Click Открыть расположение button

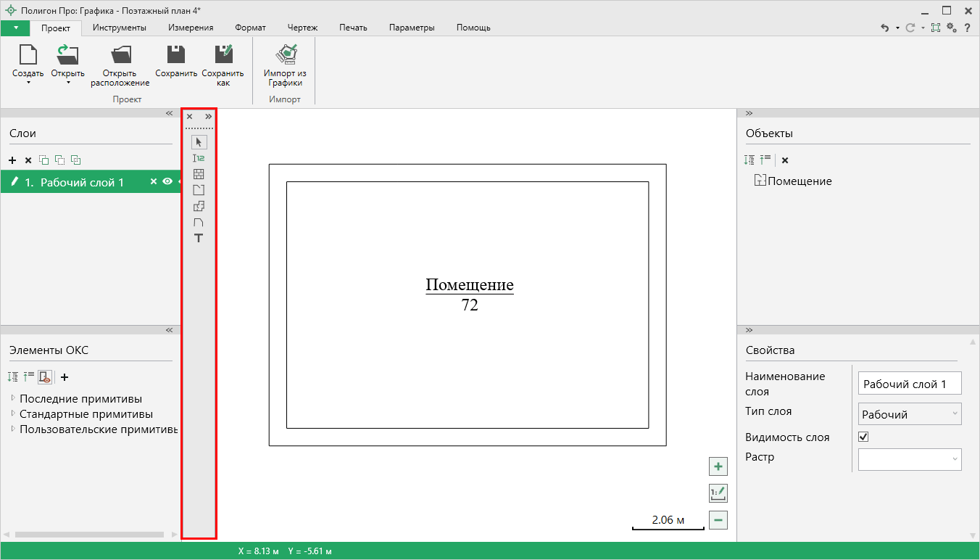(120, 65)
